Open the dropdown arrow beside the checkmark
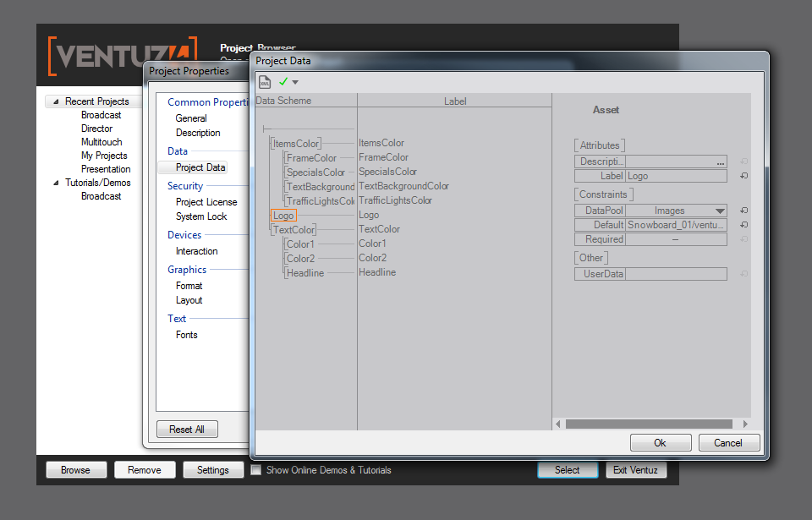Screen dimensions: 812x520 (x=295, y=83)
